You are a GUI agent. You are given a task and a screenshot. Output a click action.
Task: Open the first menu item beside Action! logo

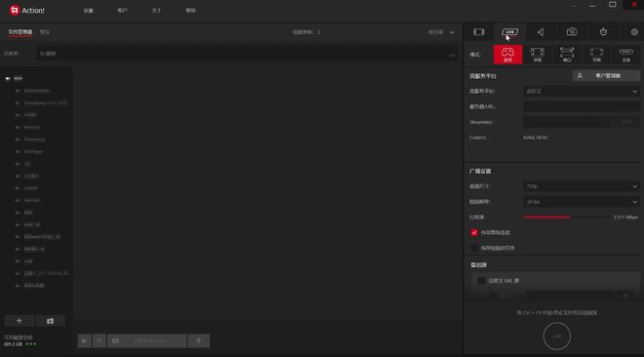click(88, 11)
